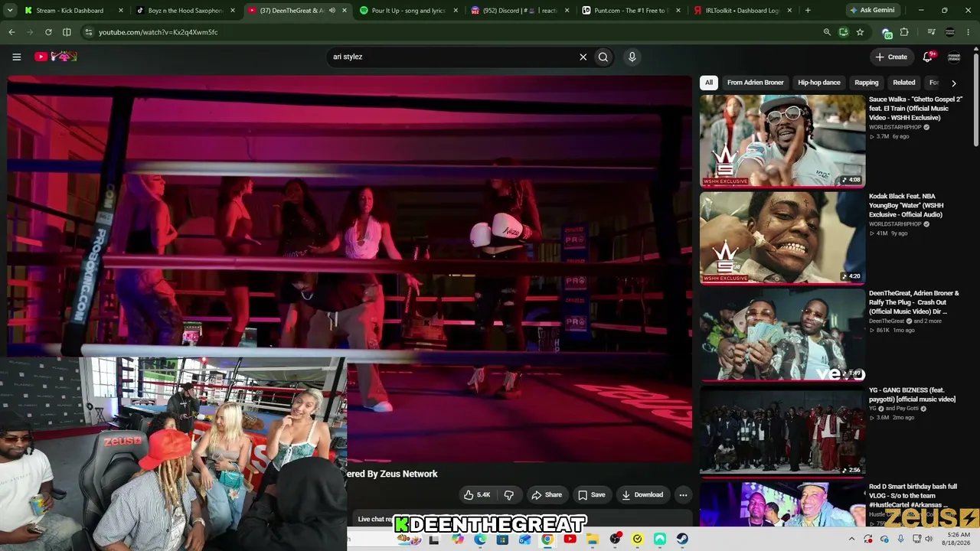Image resolution: width=980 pixels, height=551 pixels.
Task: Open the Chrome three-dot menu
Action: coord(969,32)
